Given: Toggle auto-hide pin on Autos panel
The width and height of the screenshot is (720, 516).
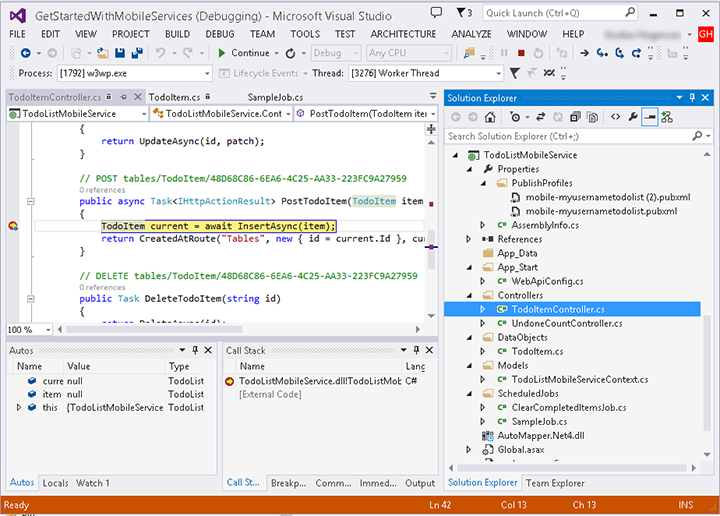Looking at the screenshot, I should point(195,350).
